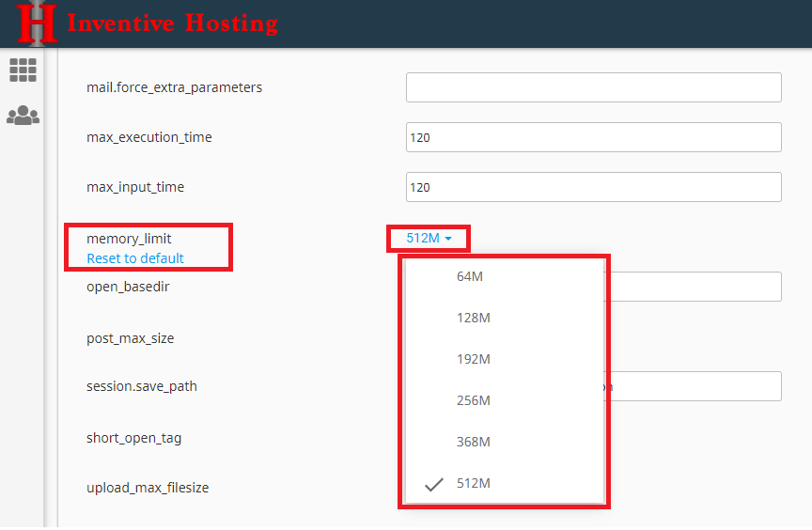Click the Inventive Hosting header title
Screen dimensions: 812x530
click(x=172, y=23)
